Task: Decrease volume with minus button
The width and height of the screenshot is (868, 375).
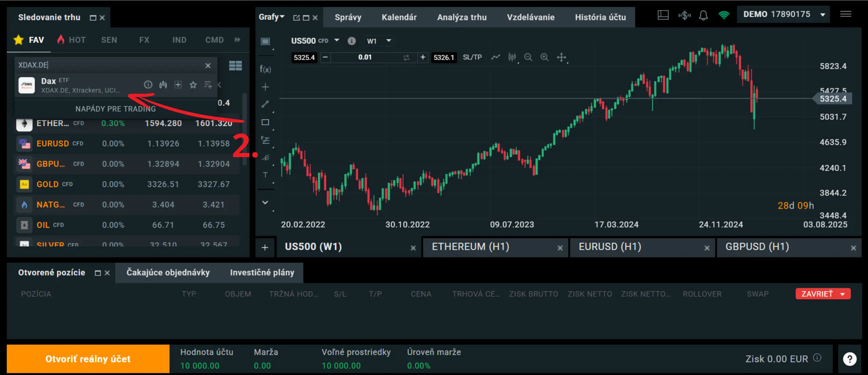Action: click(325, 57)
